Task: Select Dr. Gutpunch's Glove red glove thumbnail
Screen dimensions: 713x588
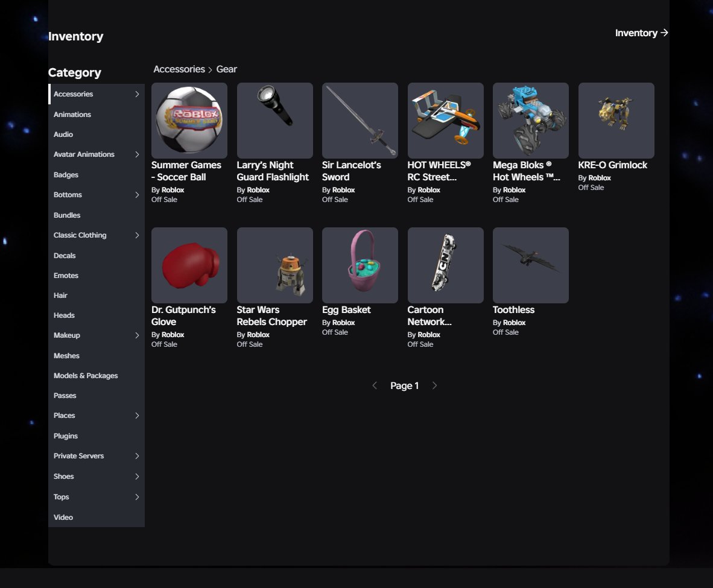Action: [x=189, y=265]
